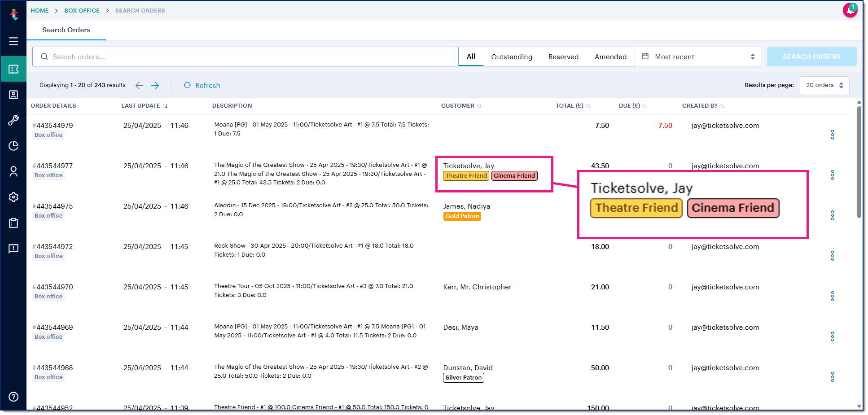Viewport: 868px width, 415px height.
Task: Click customer name Kerr, Mr. Christopher
Action: 477,287
